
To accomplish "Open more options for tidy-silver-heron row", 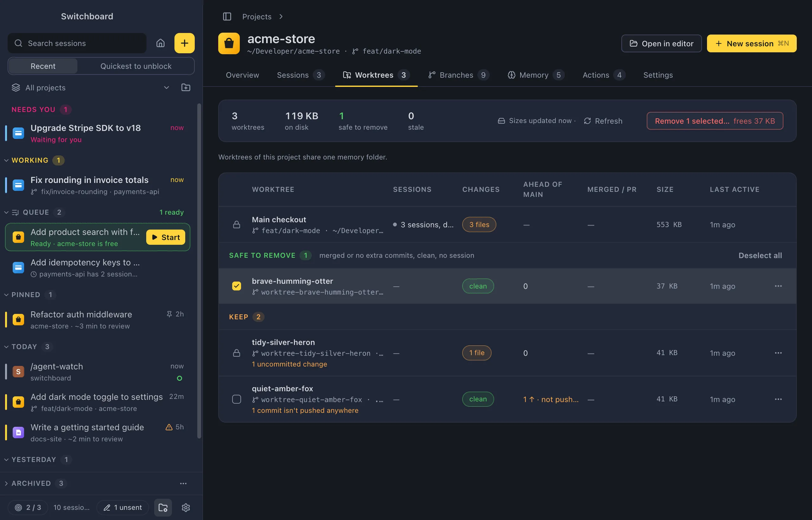I will [x=778, y=353].
